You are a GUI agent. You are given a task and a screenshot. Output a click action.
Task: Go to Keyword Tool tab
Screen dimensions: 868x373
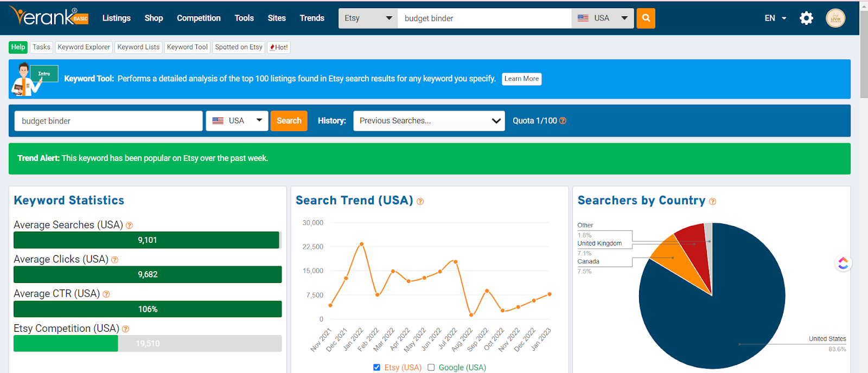pyautogui.click(x=187, y=47)
